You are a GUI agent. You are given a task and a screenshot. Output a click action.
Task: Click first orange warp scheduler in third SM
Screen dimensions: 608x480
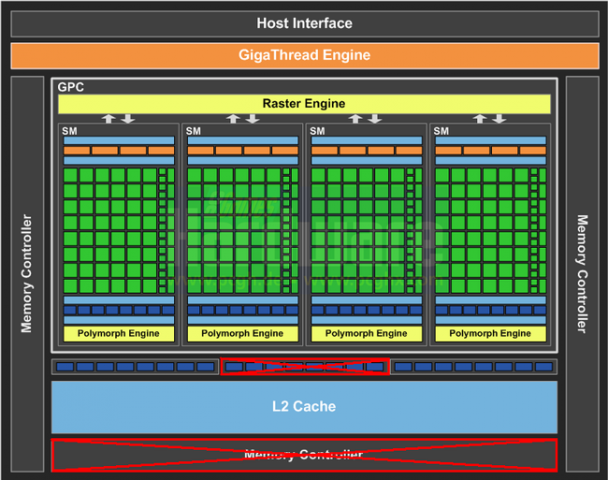[x=325, y=150]
